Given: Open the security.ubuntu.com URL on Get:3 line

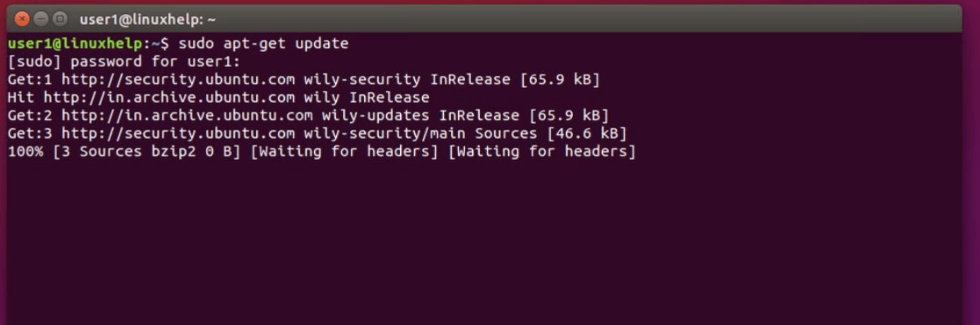Looking at the screenshot, I should [x=178, y=134].
